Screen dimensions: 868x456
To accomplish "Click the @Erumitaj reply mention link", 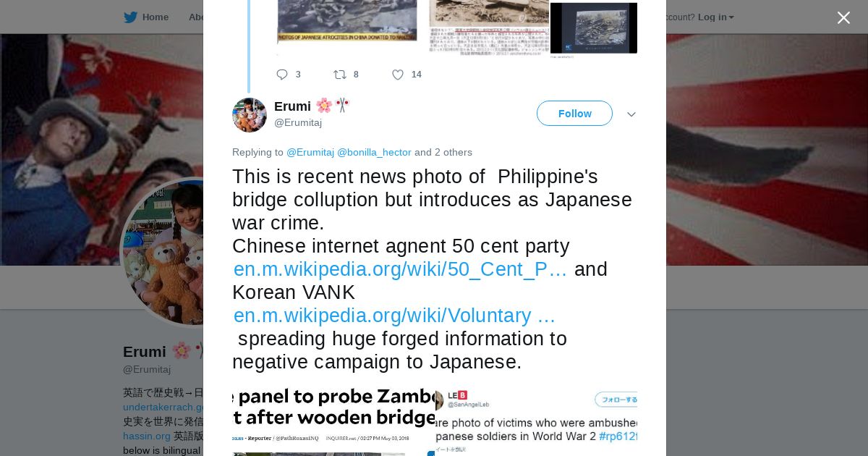I will click(x=310, y=152).
